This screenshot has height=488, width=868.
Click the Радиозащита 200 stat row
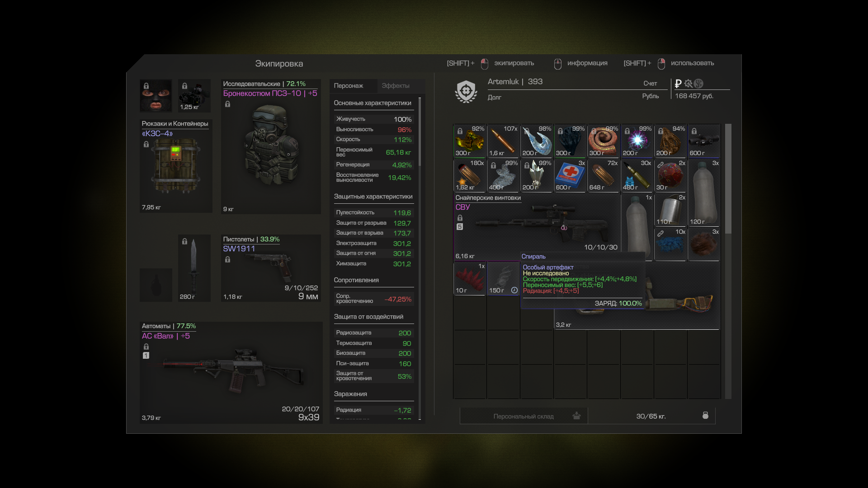[373, 333]
